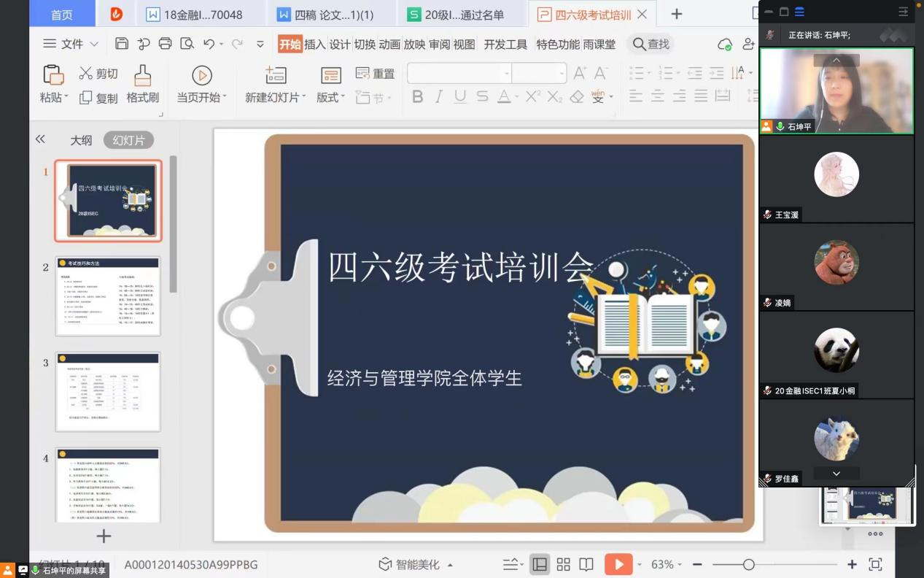Cut selection with the 剪切 scissors button
Image resolution: width=924 pixels, height=578 pixels.
98,73
